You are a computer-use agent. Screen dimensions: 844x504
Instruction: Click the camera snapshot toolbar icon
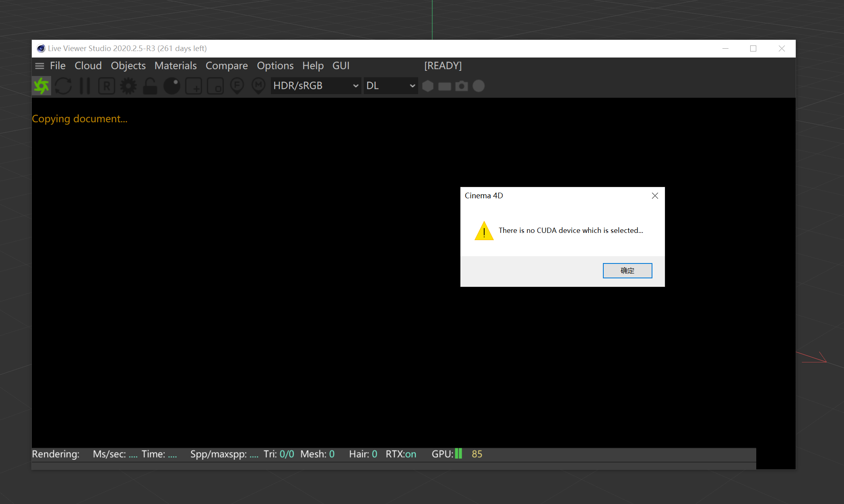[x=462, y=86]
